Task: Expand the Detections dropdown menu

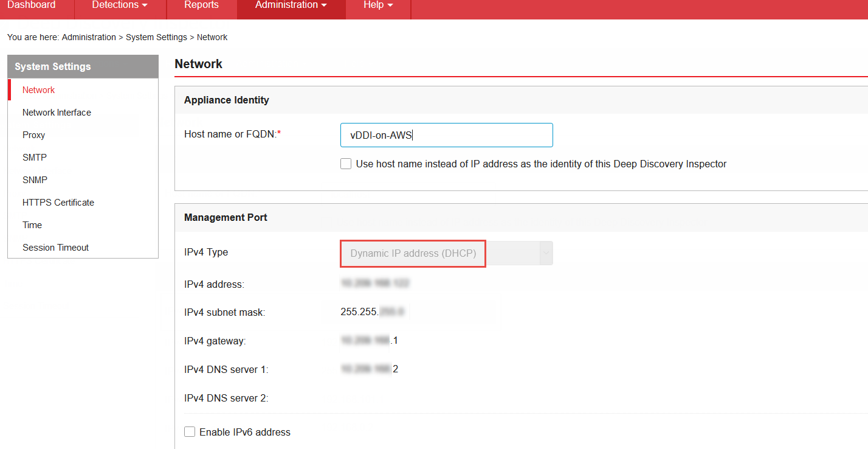Action: (x=119, y=5)
